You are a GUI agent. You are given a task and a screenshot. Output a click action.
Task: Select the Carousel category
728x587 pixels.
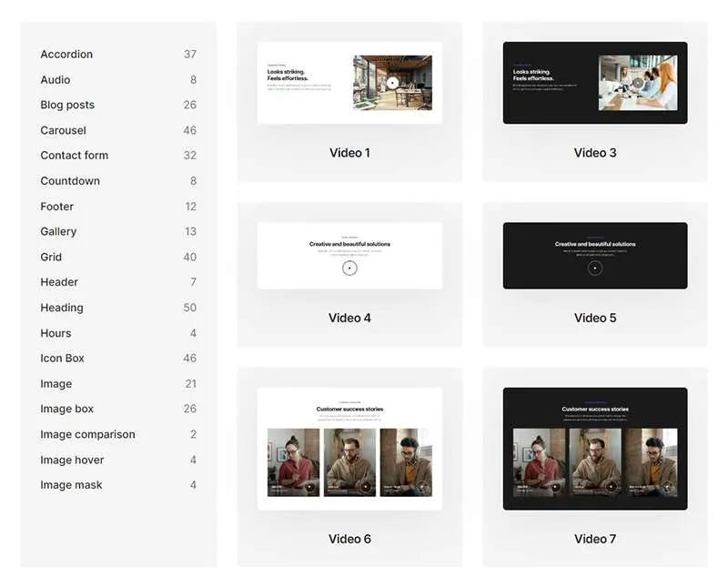tap(63, 130)
